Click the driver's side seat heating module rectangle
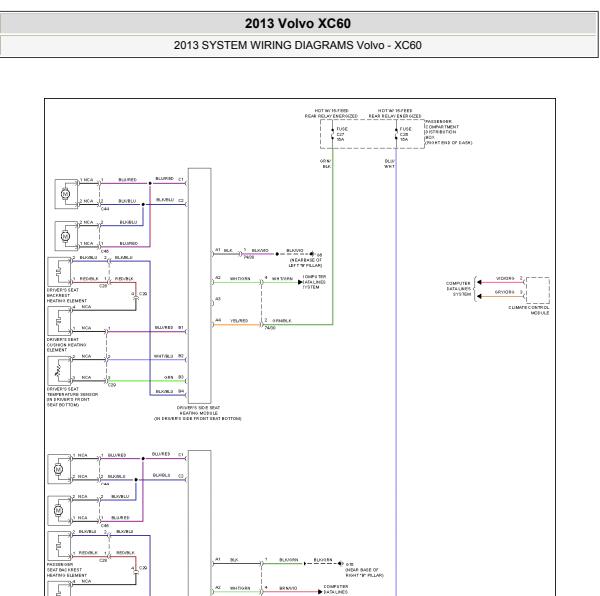The image size is (600, 596). click(x=199, y=286)
